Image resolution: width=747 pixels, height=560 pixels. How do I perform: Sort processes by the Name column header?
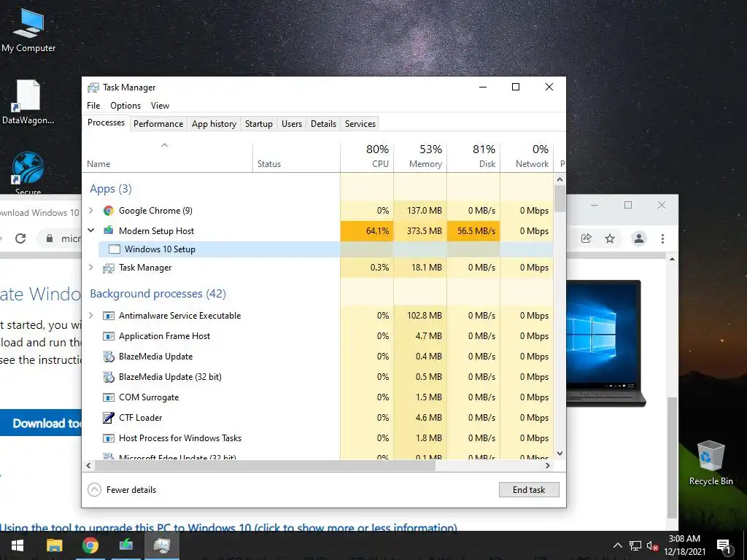168,157
